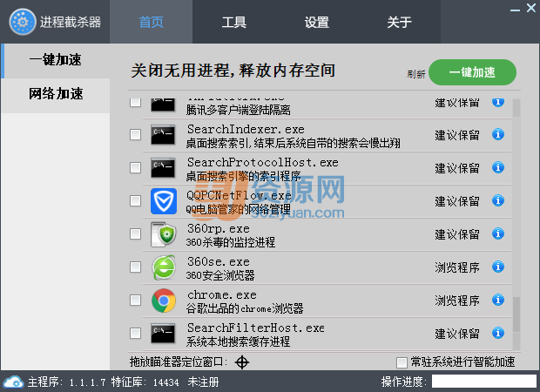Close the 进程截杀器 window

pyautogui.click(x=531, y=8)
